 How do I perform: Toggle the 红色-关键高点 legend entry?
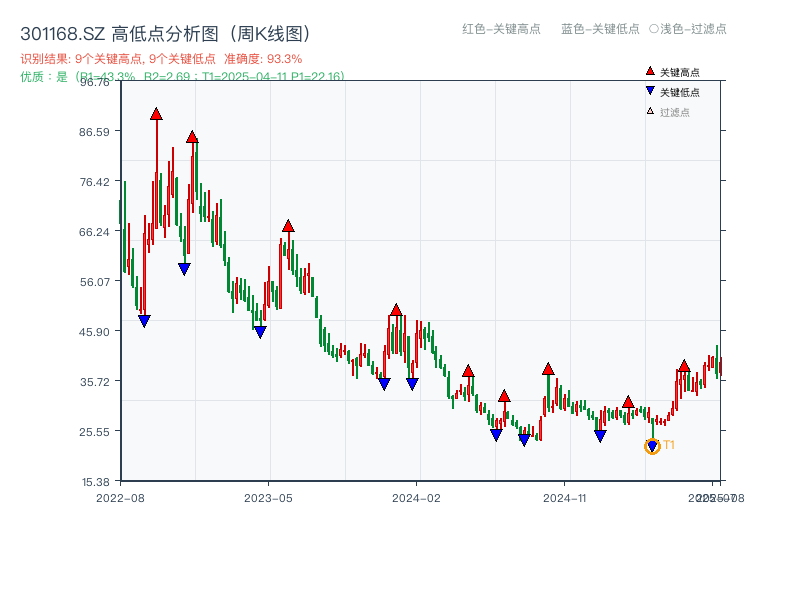[500, 30]
